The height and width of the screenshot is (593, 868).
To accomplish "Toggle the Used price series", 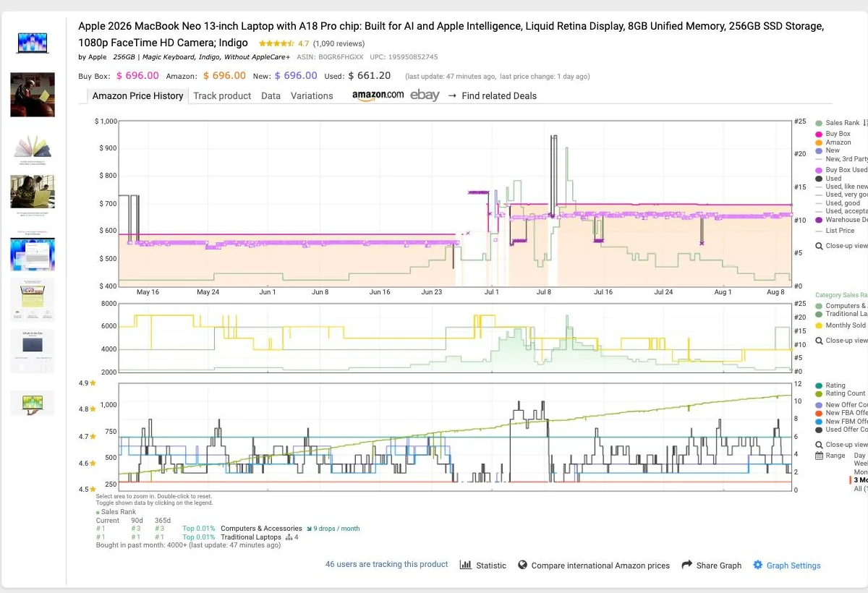I will tap(828, 179).
